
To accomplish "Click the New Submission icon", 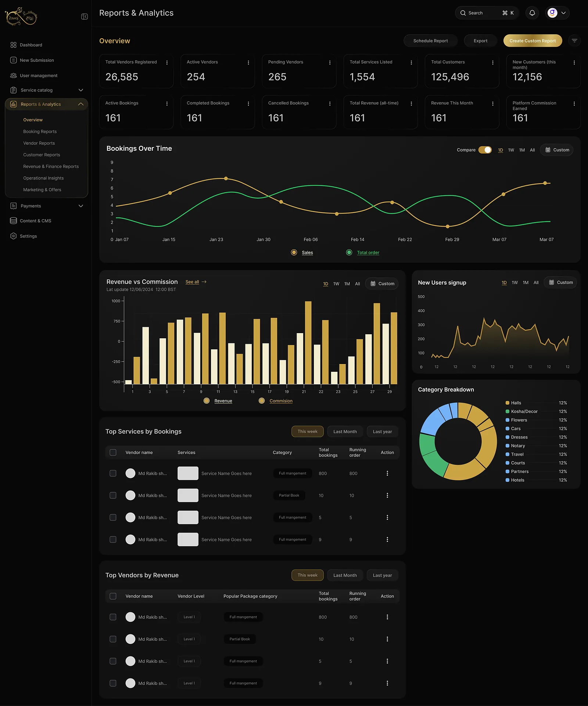I will pos(14,60).
